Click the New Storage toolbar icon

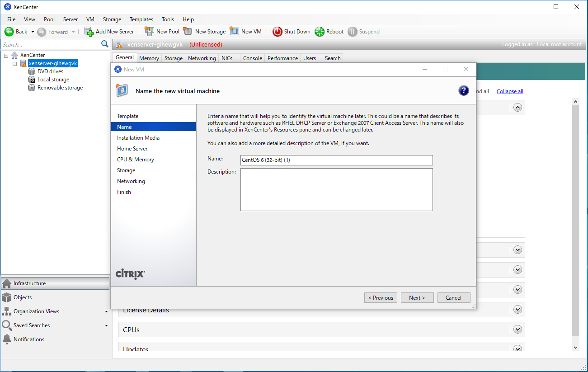click(x=188, y=31)
